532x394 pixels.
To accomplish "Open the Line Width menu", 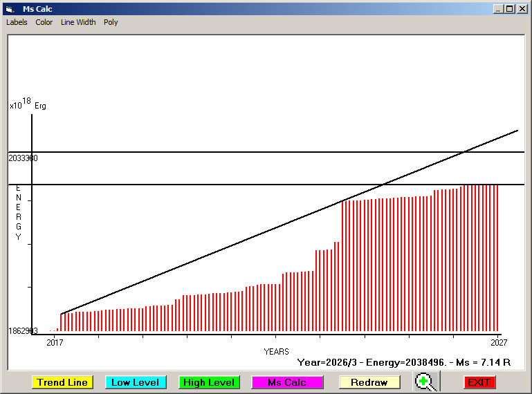I will 78,22.
